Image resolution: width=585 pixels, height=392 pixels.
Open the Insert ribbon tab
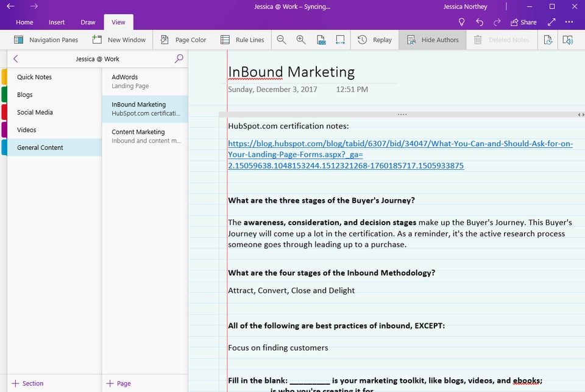pyautogui.click(x=57, y=22)
